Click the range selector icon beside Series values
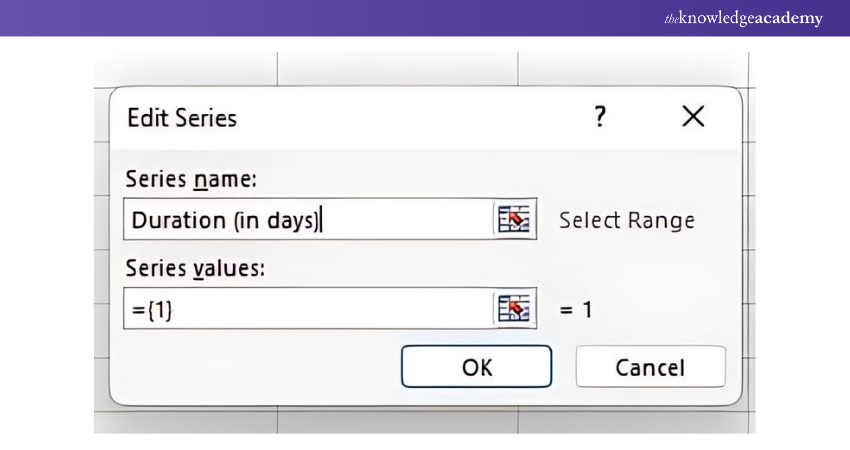 click(514, 309)
